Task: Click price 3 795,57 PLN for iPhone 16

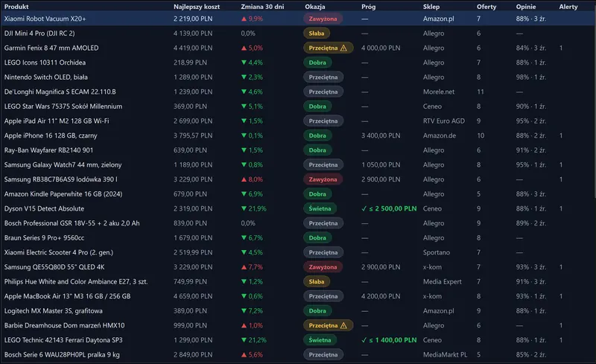Action: 193,135
